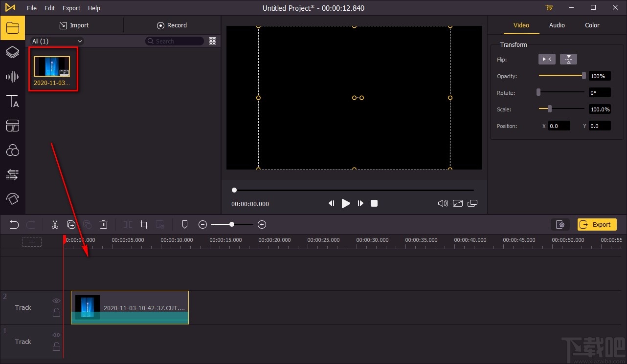Click the flip horizontal icon

point(547,60)
